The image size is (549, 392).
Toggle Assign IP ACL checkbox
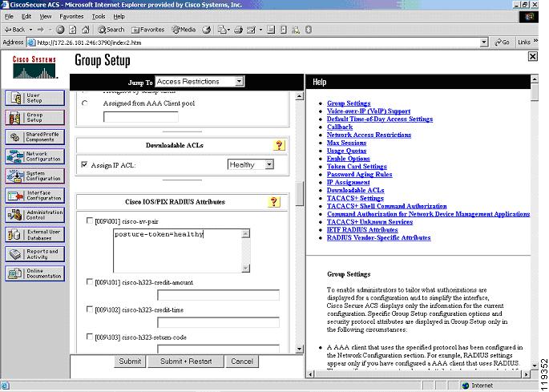click(x=84, y=164)
